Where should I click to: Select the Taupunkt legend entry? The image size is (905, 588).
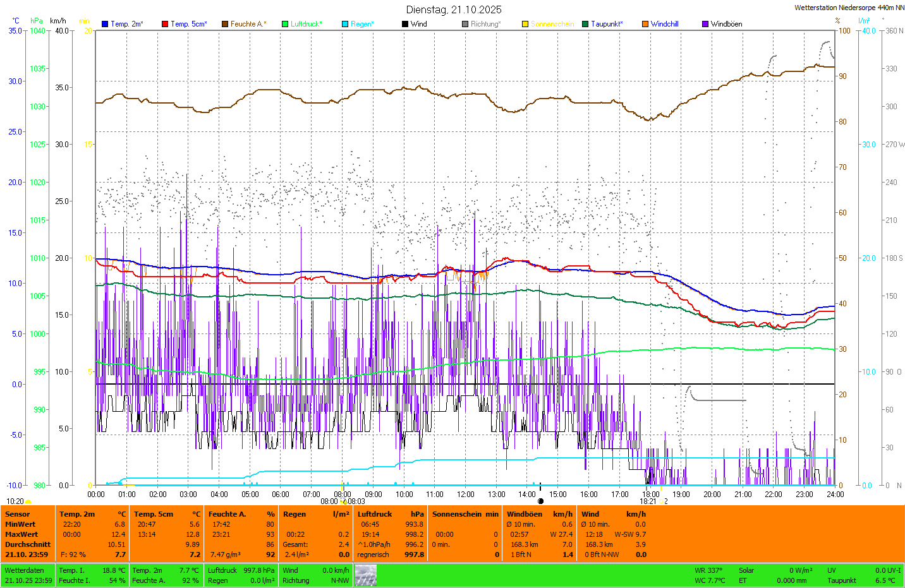point(606,24)
